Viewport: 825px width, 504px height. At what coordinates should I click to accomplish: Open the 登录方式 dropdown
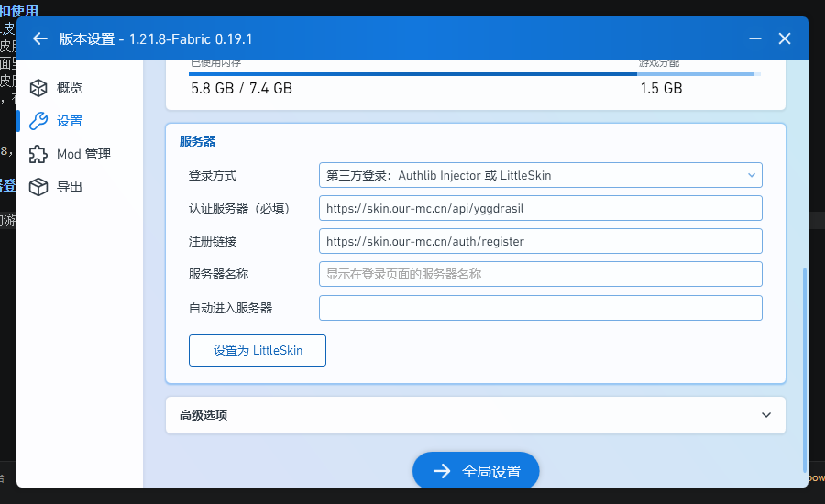pos(540,175)
